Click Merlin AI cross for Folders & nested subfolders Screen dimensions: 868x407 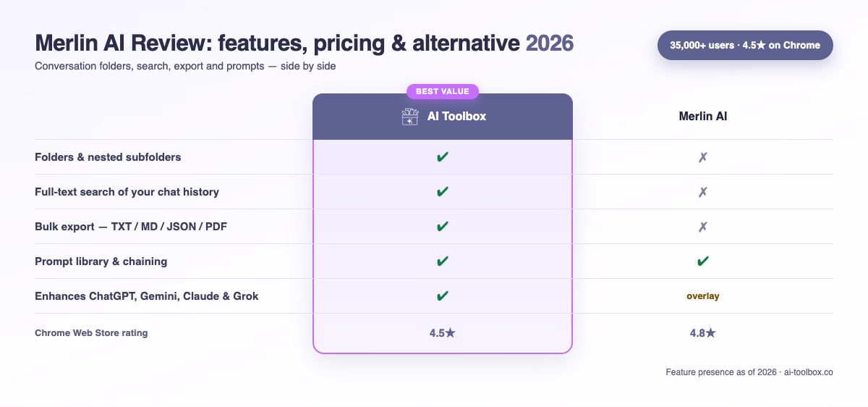click(x=703, y=157)
